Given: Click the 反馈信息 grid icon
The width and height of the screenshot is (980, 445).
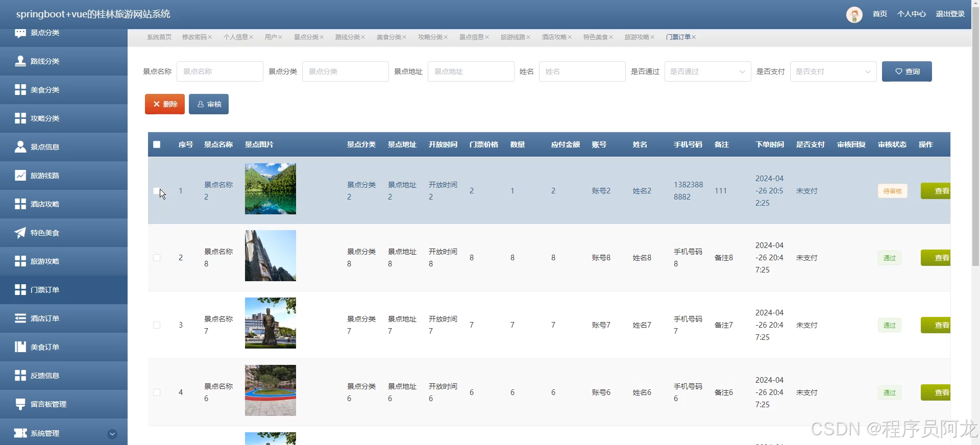Looking at the screenshot, I should click(20, 376).
